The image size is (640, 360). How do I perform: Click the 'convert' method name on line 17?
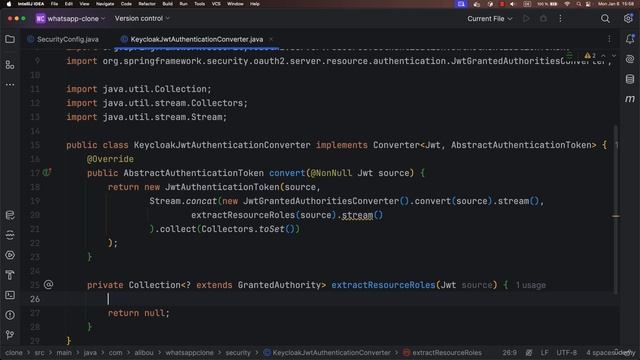(x=287, y=173)
